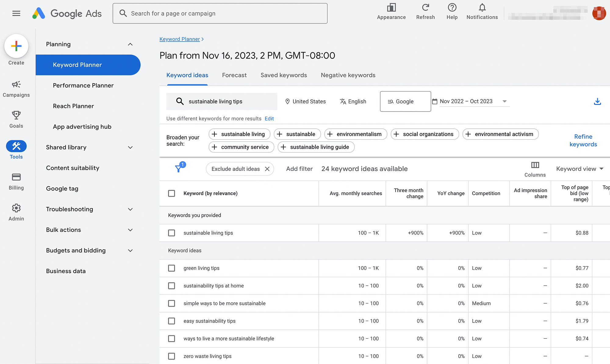610x364 pixels.
Task: Open the Negative keywords tab
Action: [x=348, y=75]
